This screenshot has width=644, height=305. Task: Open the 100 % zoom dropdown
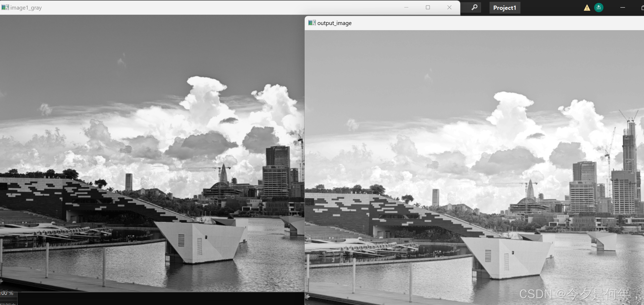tap(7, 293)
